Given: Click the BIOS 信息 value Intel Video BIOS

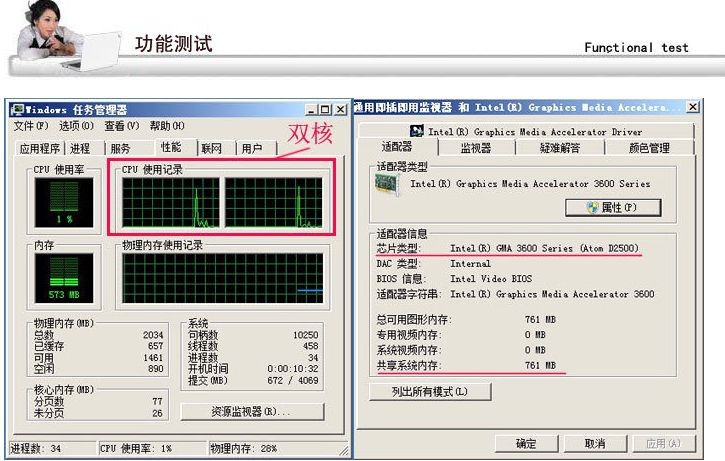Looking at the screenshot, I should (491, 279).
